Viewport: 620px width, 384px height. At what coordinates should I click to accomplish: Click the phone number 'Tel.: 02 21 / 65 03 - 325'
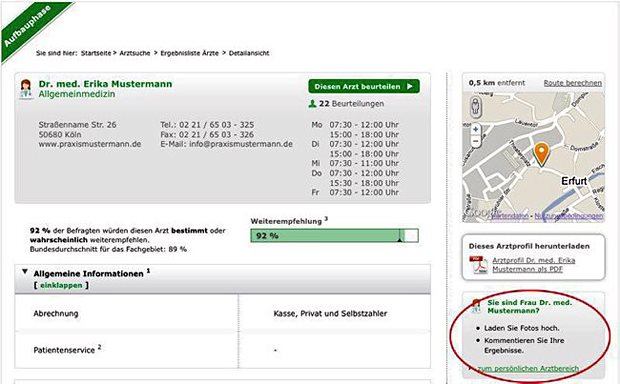207,125
